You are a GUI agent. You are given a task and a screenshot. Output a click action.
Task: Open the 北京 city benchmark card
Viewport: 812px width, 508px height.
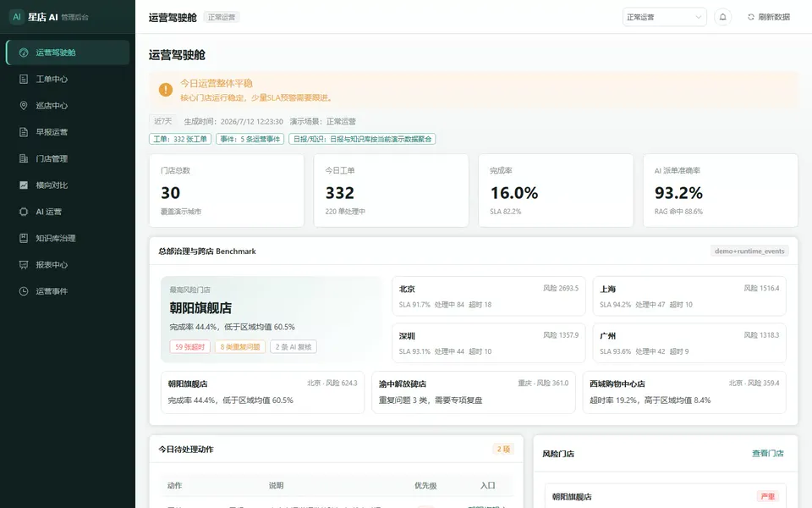tap(488, 296)
